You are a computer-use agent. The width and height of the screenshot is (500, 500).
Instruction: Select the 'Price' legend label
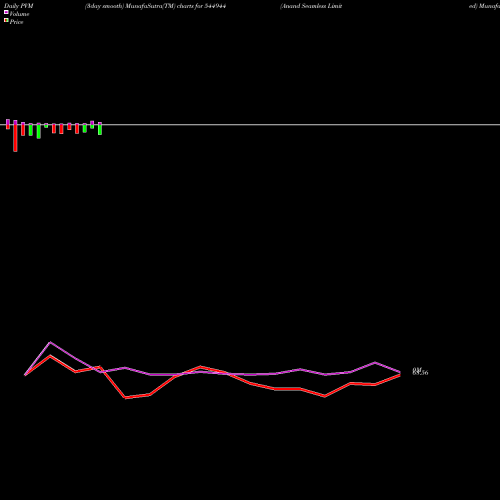pyautogui.click(x=16, y=22)
